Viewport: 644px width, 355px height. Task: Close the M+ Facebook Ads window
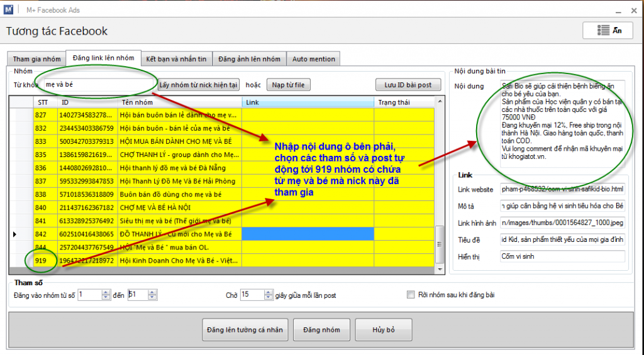point(634,11)
